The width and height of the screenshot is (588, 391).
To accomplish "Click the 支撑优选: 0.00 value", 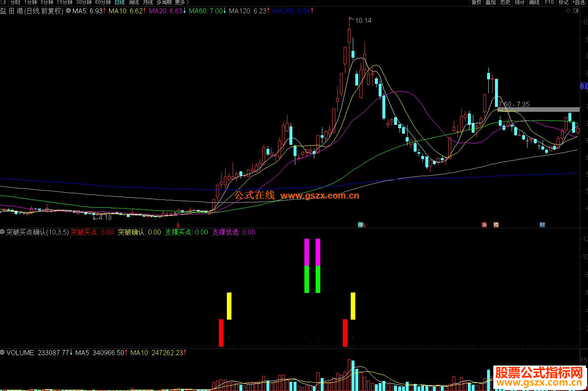I will coord(234,232).
